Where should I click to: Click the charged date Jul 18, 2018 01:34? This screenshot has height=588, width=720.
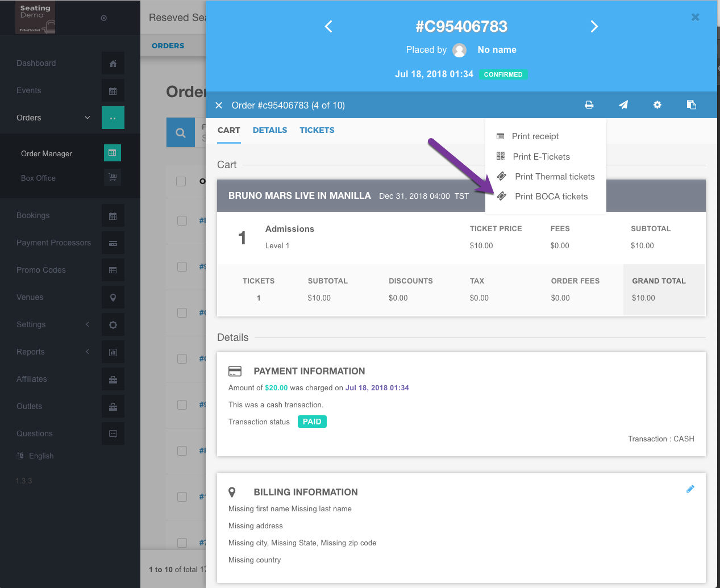pyautogui.click(x=377, y=388)
